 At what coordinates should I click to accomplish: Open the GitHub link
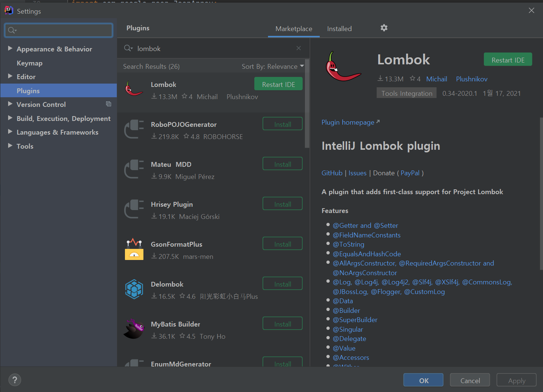pyautogui.click(x=332, y=173)
